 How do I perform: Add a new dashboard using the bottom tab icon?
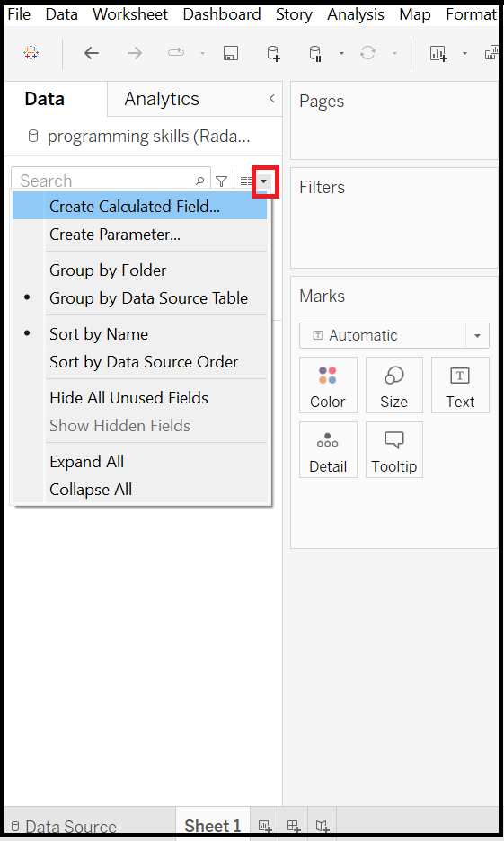[x=293, y=826]
